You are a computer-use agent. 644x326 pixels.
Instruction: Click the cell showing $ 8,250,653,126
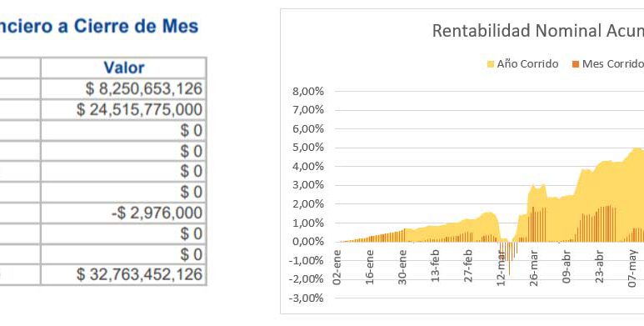pyautogui.click(x=123, y=89)
